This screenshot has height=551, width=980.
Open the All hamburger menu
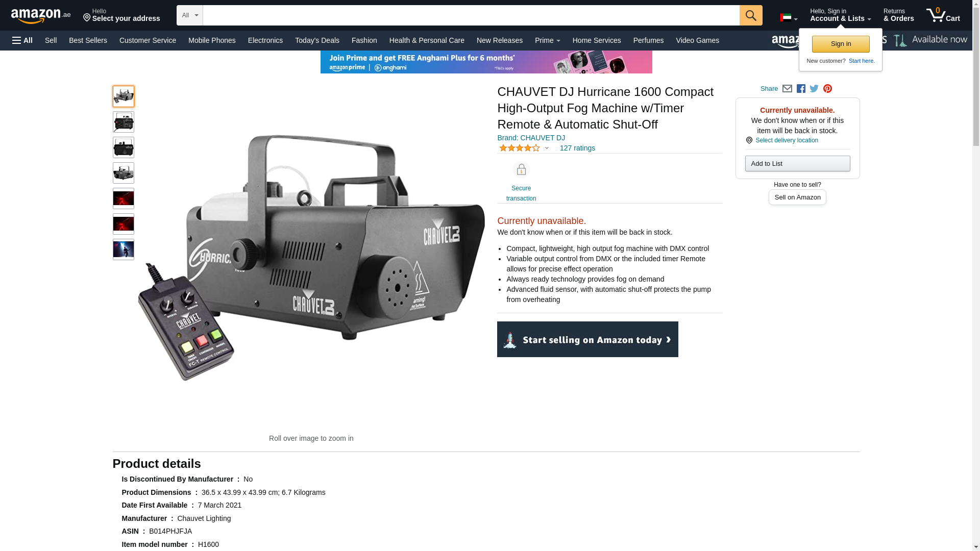click(22, 40)
